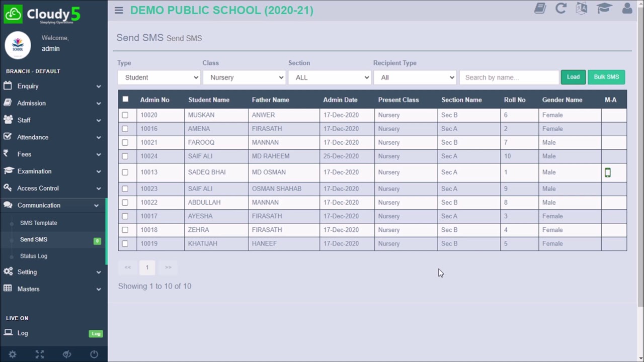Click the Enquiry clipboard icon

click(x=8, y=86)
